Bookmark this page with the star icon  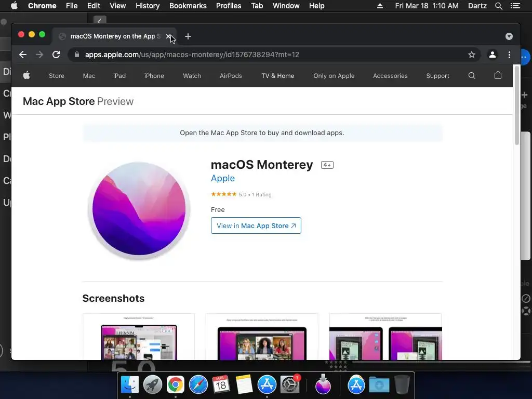472,55
